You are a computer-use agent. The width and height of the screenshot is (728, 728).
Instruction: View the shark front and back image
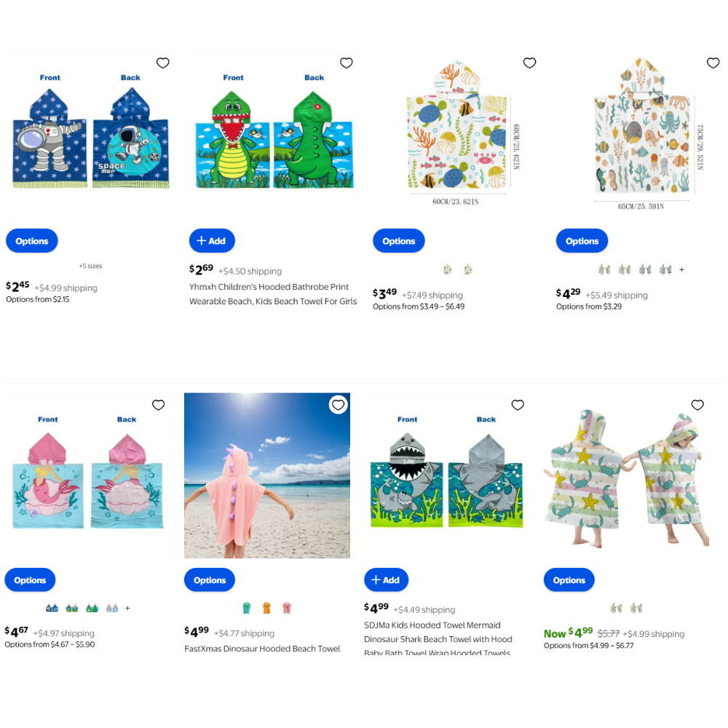point(447,475)
